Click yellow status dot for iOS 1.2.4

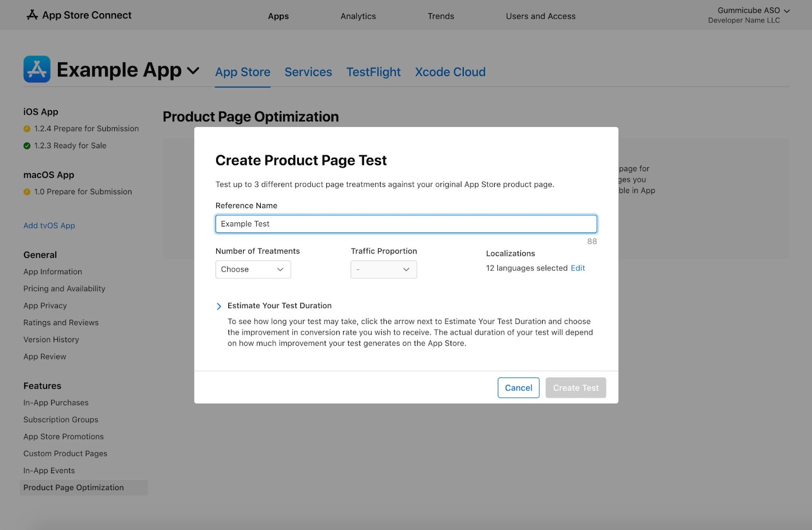click(27, 129)
